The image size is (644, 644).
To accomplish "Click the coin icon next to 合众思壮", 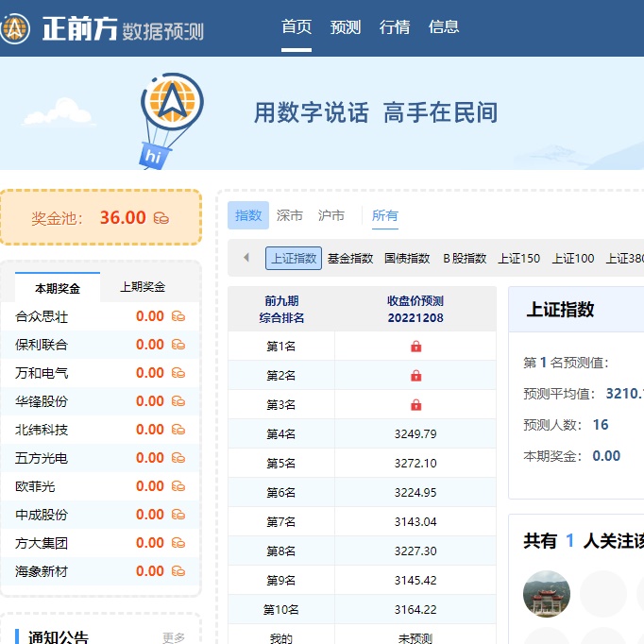I will click(x=178, y=316).
